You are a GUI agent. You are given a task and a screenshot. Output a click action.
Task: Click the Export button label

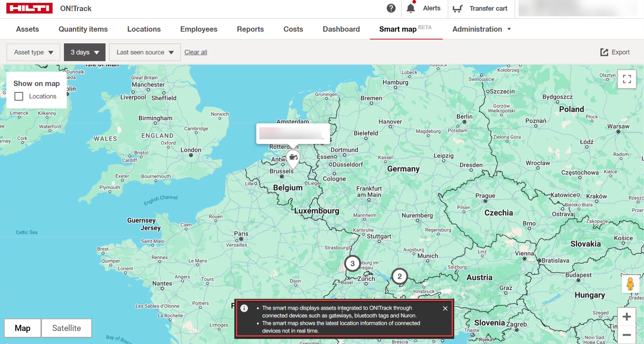point(620,52)
